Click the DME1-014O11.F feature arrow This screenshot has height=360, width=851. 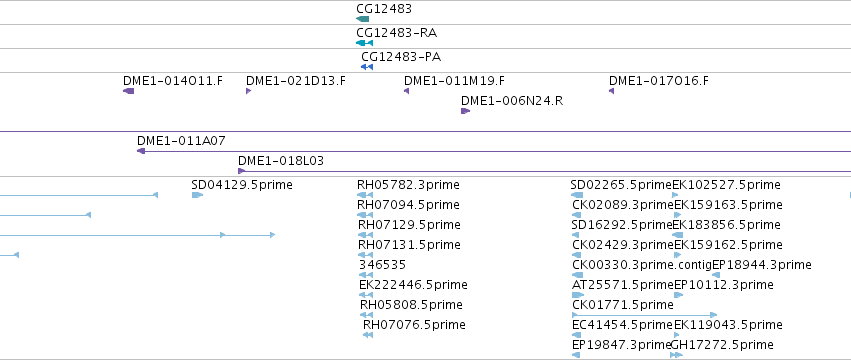click(x=129, y=91)
